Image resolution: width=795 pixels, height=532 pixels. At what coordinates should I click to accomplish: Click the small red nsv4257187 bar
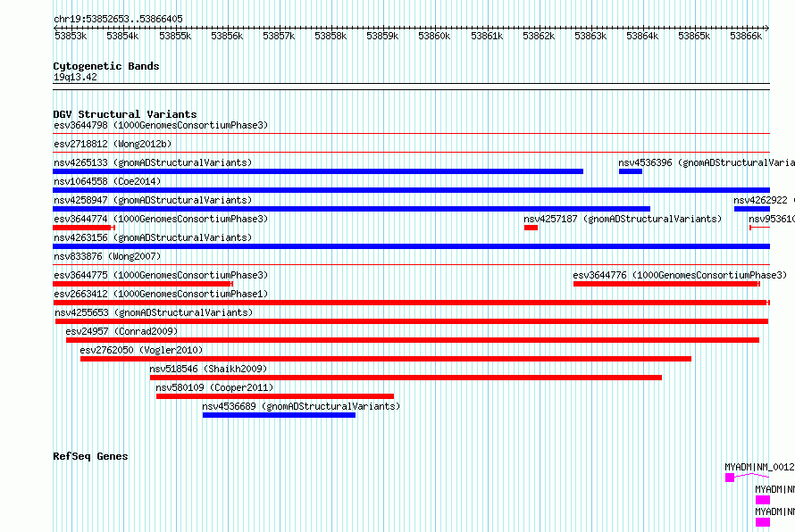531,228
